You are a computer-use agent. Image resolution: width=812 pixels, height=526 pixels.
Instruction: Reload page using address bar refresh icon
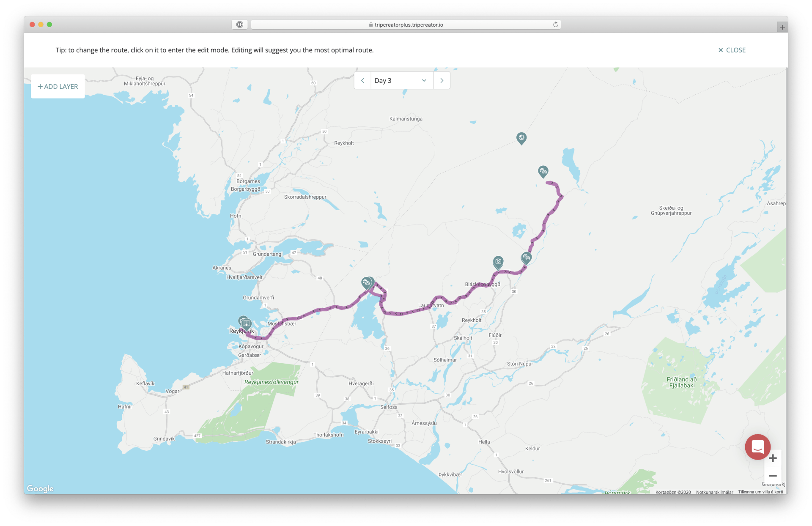pos(556,25)
